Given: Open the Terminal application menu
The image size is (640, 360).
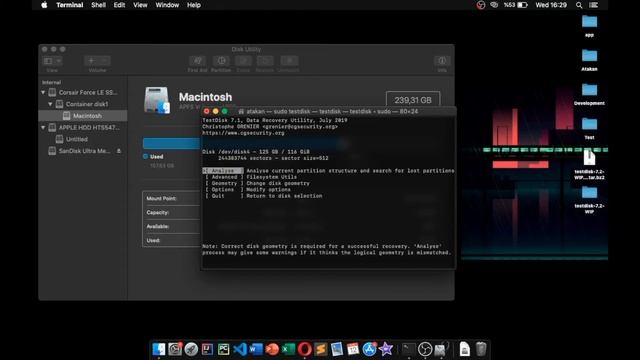Looking at the screenshot, I should pyautogui.click(x=70, y=5).
